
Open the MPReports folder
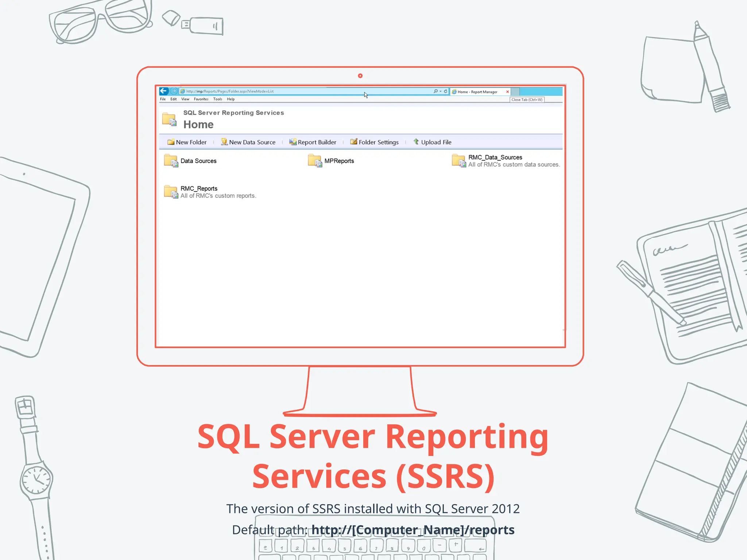tap(339, 161)
